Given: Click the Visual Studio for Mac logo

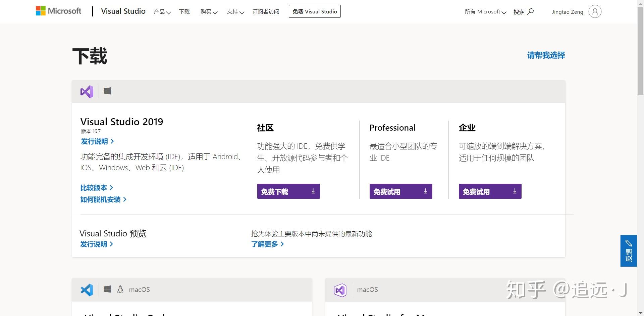Looking at the screenshot, I should pyautogui.click(x=340, y=290).
